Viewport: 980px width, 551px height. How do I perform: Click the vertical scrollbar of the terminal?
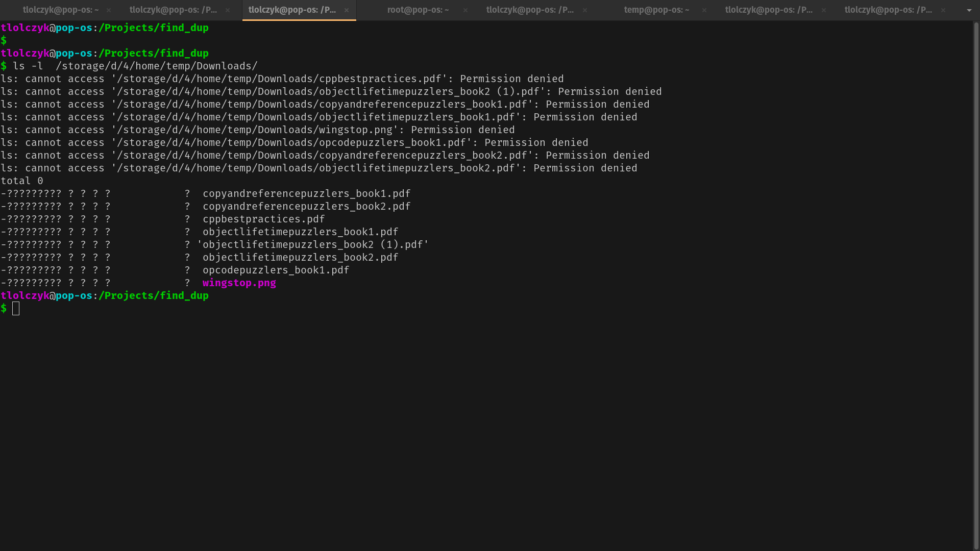[976, 286]
